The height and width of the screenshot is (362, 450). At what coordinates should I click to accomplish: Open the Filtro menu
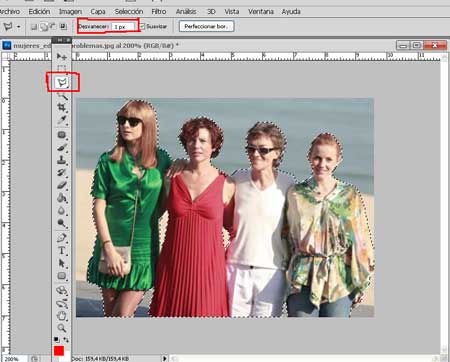(x=159, y=12)
